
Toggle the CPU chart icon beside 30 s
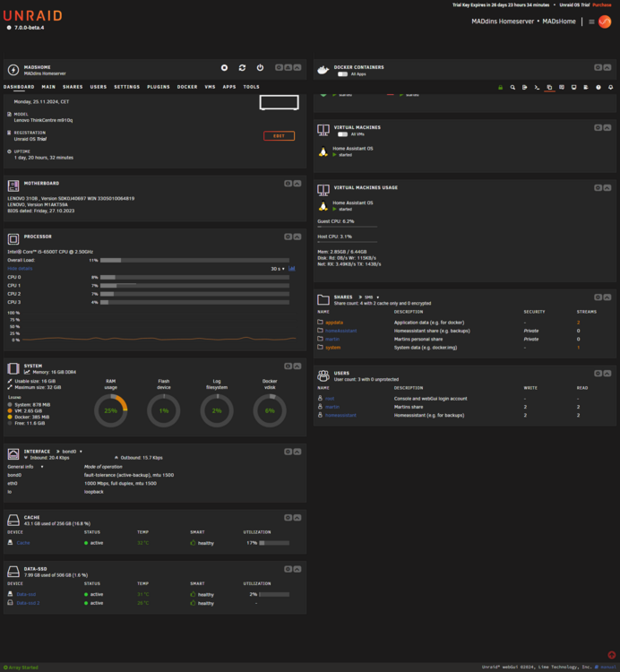coord(292,269)
